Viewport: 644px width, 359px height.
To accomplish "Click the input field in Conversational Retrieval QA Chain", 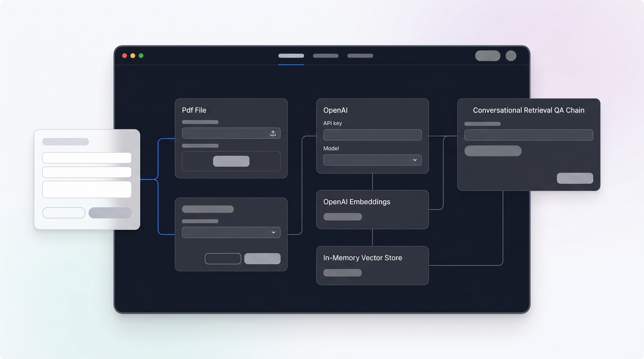I will click(528, 135).
